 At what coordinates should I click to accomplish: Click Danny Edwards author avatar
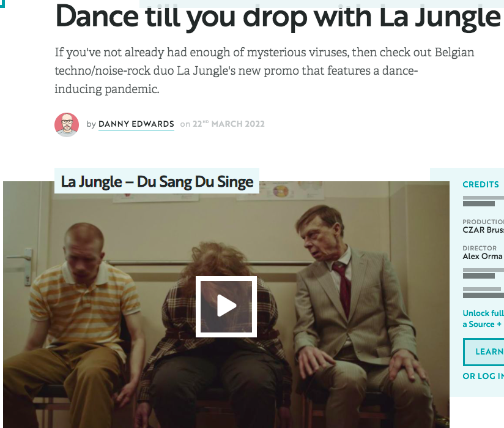(67, 124)
